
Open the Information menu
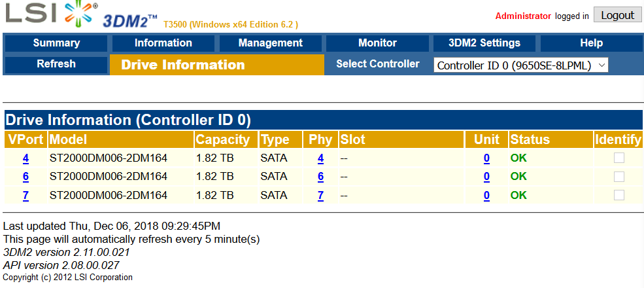pos(163,43)
